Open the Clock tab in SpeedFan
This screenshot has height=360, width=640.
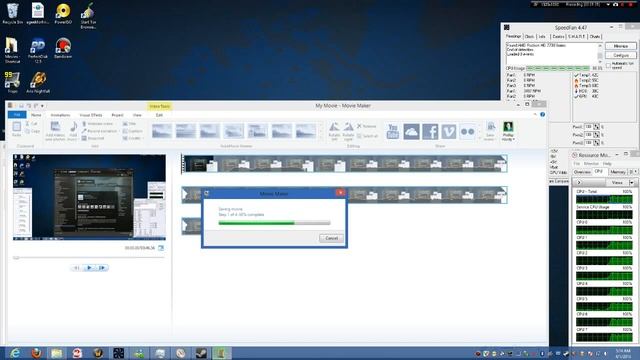point(529,37)
